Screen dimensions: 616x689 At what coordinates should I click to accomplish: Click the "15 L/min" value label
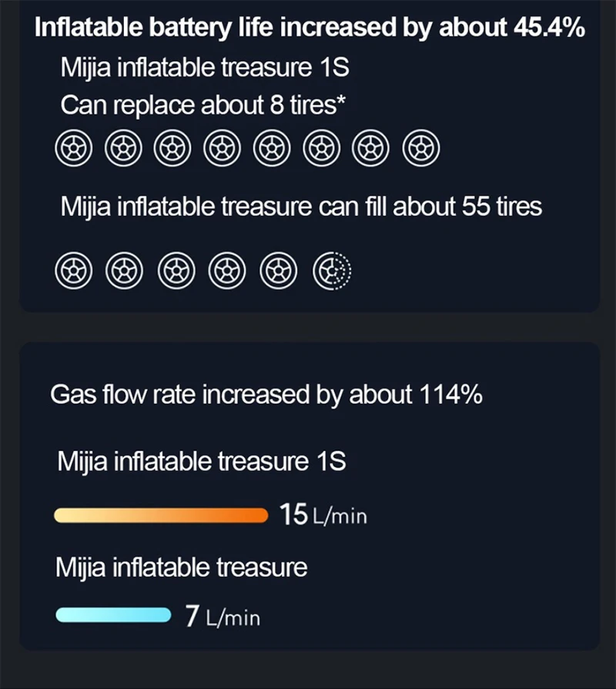click(x=323, y=515)
